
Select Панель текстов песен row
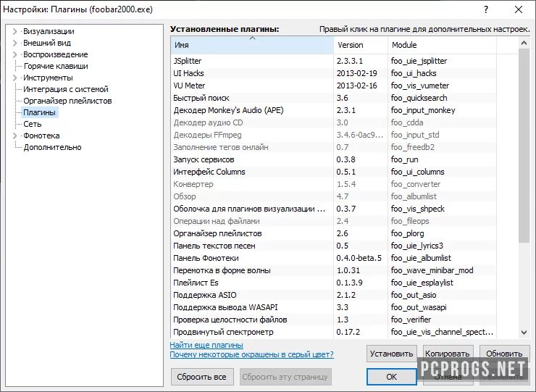(333, 246)
